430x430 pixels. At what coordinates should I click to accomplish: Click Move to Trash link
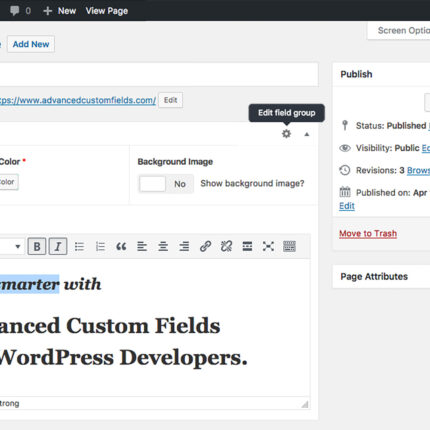(368, 233)
